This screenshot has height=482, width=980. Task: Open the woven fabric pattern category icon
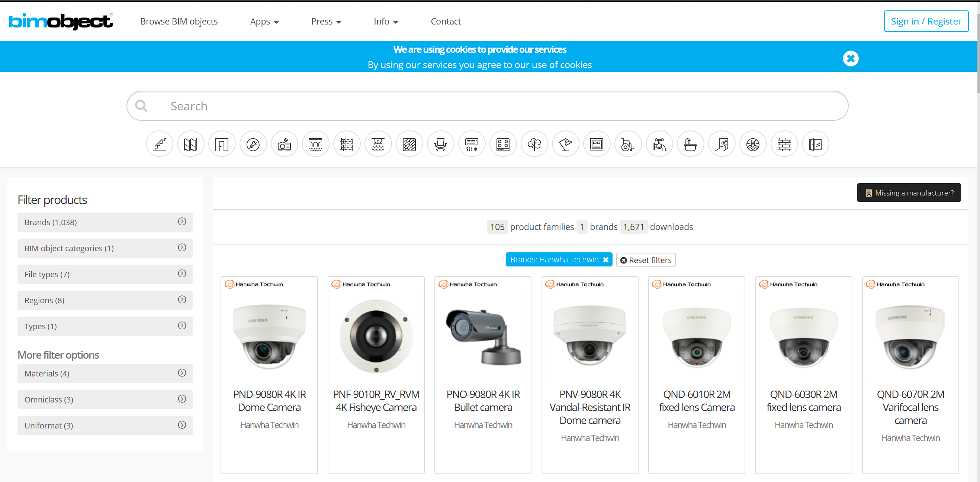[347, 144]
